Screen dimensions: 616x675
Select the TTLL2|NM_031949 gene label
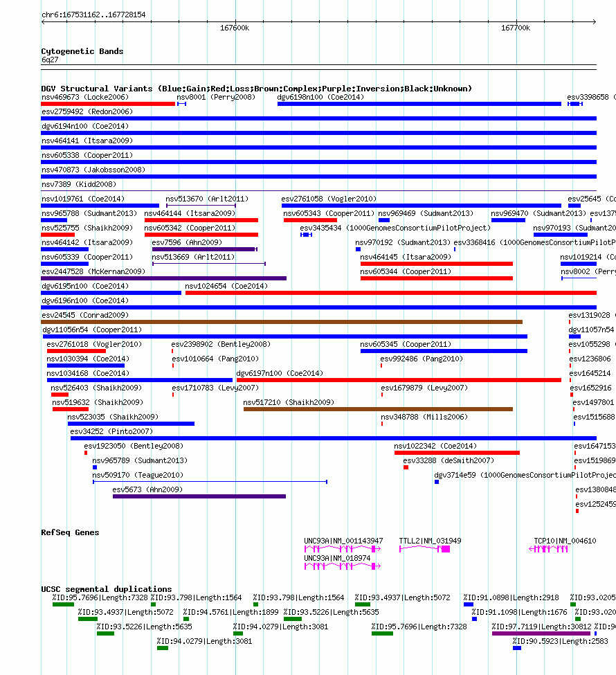click(x=430, y=541)
